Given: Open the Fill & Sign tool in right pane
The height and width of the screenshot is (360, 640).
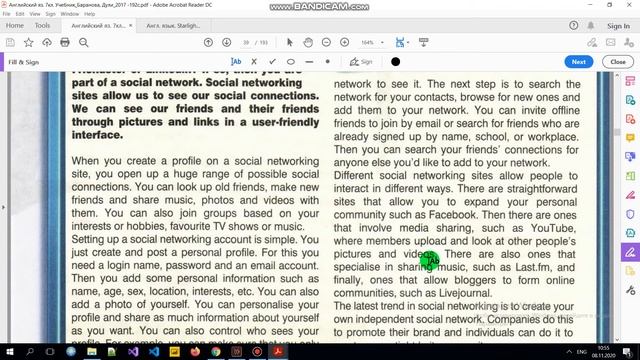Looking at the screenshot, I should 630,252.
